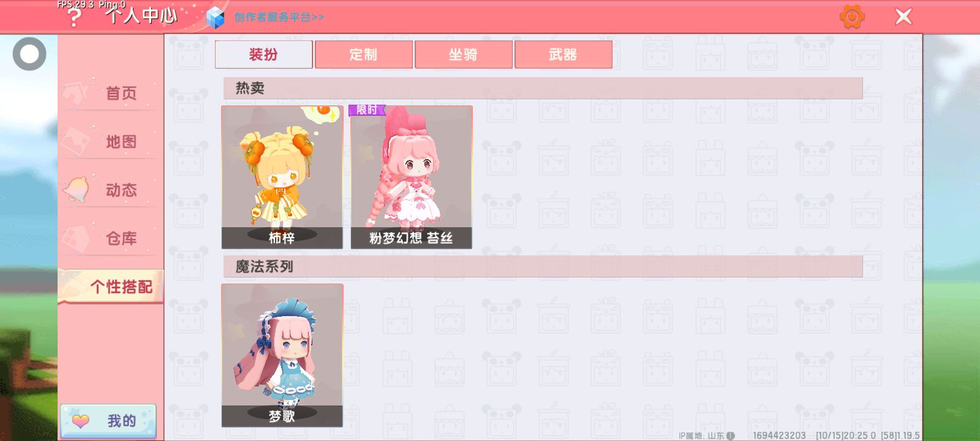Click the heart icon on 我的 button
Screen dimensions: 980x441
click(81, 421)
